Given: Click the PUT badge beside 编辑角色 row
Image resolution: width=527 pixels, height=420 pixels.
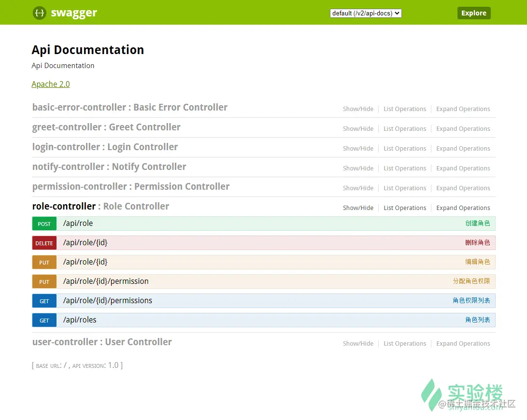Looking at the screenshot, I should (x=44, y=263).
